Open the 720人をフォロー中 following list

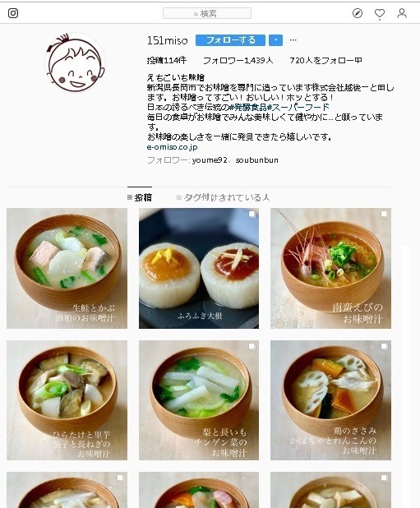(x=325, y=61)
